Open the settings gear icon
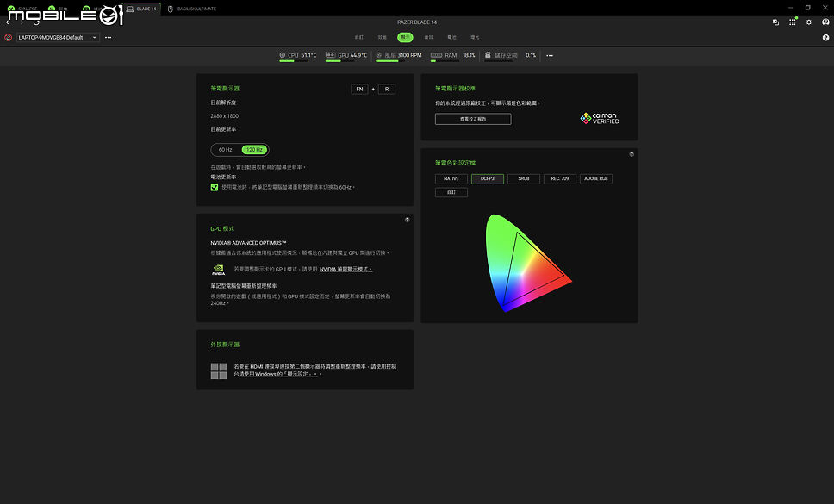The image size is (834, 504). pyautogui.click(x=809, y=22)
